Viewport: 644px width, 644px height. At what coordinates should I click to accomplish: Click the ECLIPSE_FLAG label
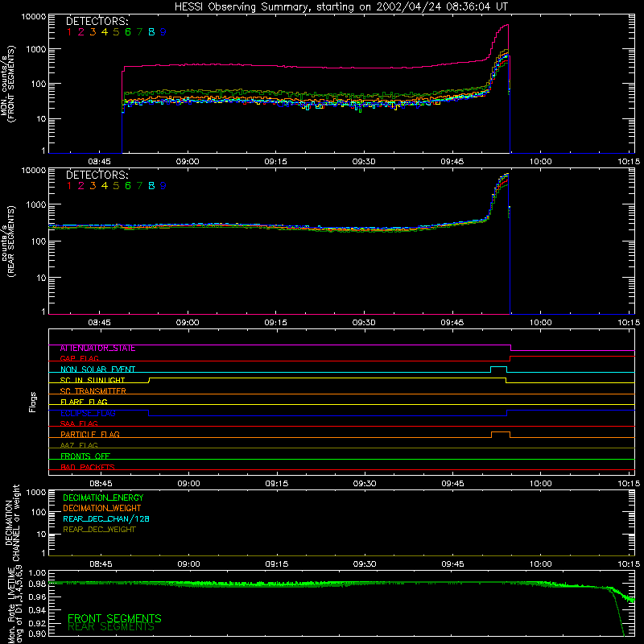pos(88,413)
